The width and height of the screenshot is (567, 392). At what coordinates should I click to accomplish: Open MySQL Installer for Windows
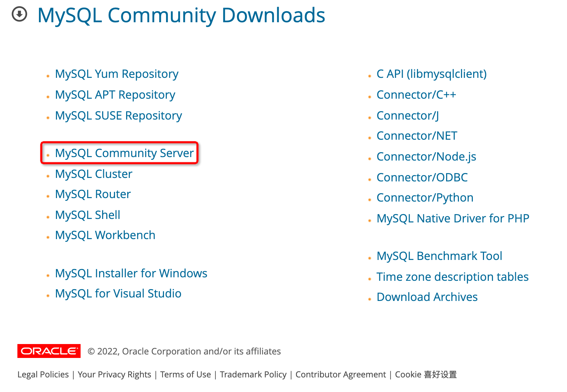131,273
